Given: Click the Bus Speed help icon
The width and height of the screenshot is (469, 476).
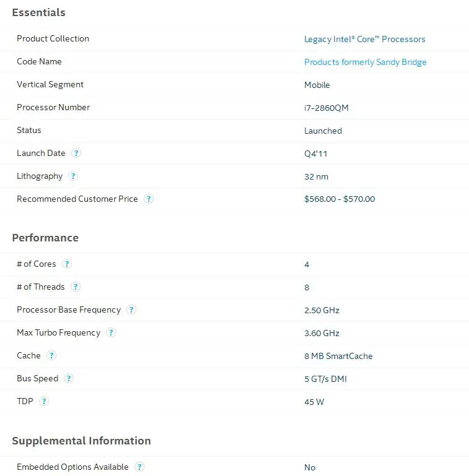Looking at the screenshot, I should (x=69, y=378).
